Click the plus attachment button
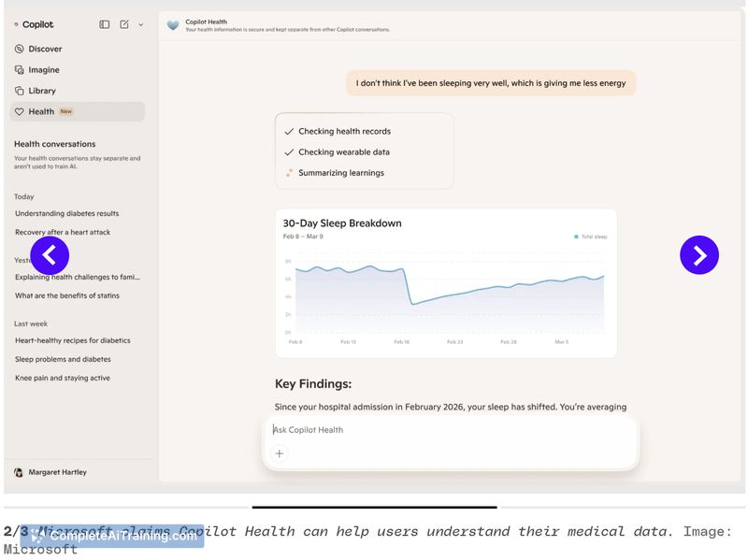Screen dimensions: 748x560 pyautogui.click(x=280, y=453)
